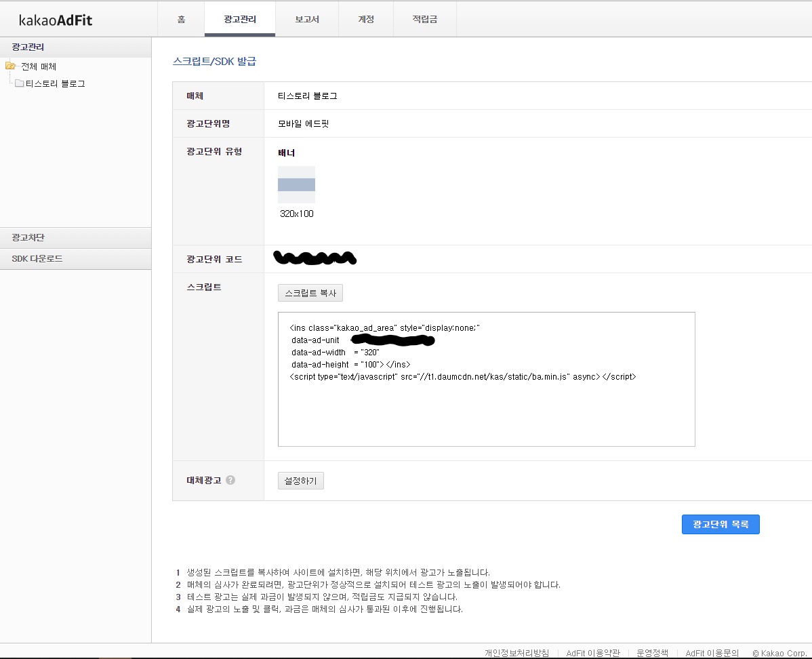Screen dimensions: 812x659
Task: Click the 광고단위 코드 row label
Action: pyautogui.click(x=214, y=259)
